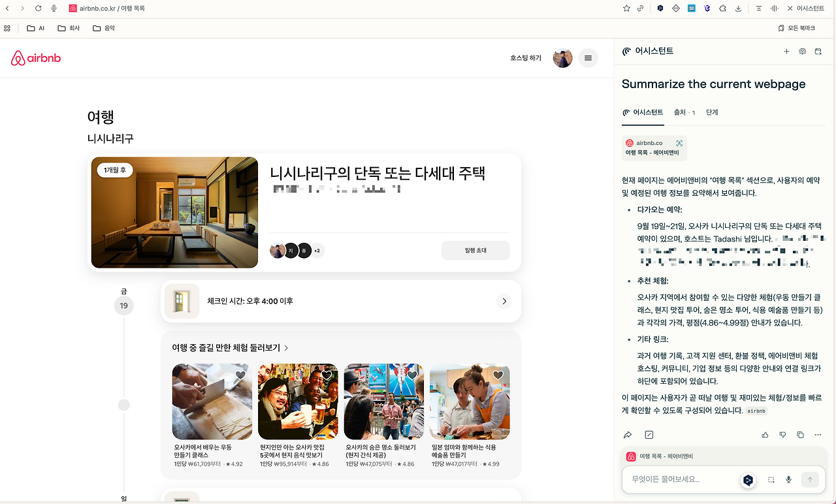
Task: Open more options for the answer
Action: (x=818, y=435)
